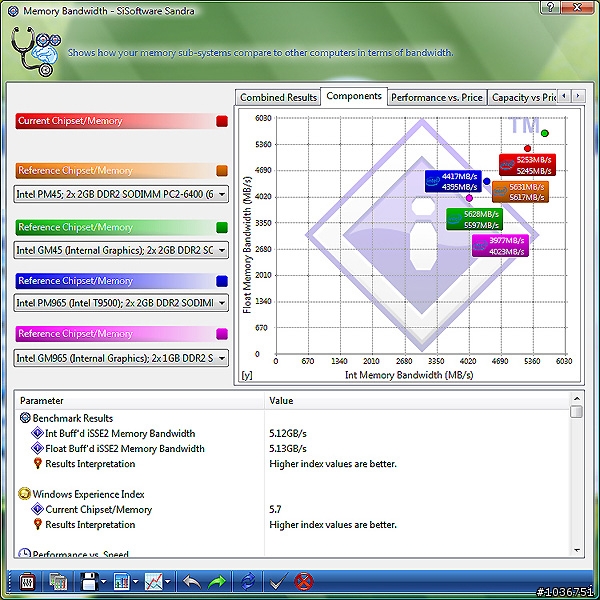Click the Current Chipset/Memory row diamond icon

point(37,509)
